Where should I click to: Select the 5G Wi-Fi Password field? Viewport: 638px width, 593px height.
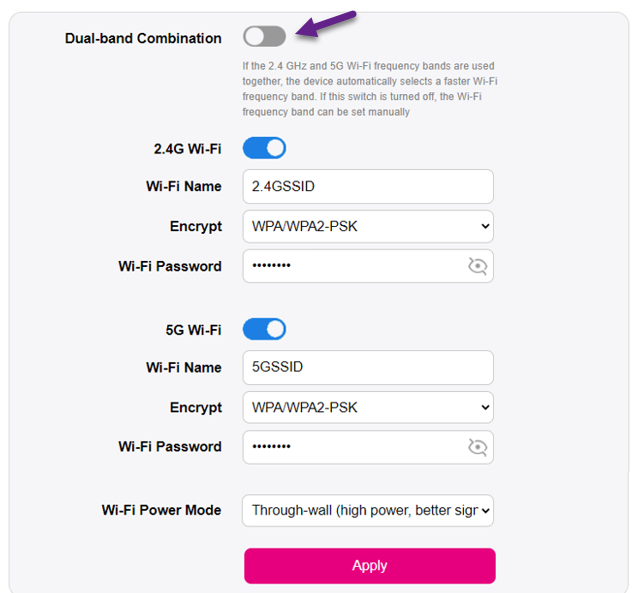(350, 447)
